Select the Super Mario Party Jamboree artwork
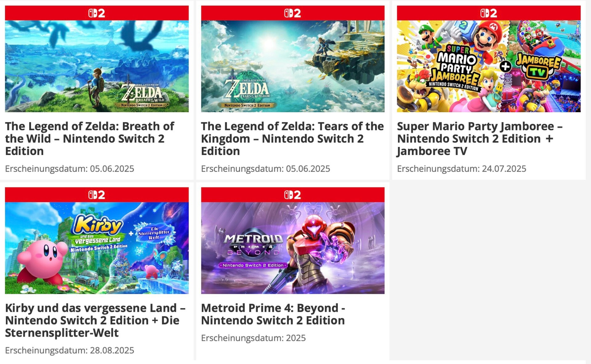The width and height of the screenshot is (591, 364). 488,66
